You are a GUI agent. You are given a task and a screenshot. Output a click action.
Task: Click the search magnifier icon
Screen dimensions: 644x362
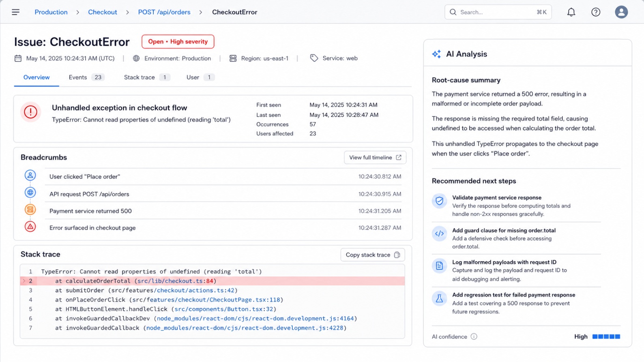pyautogui.click(x=453, y=12)
